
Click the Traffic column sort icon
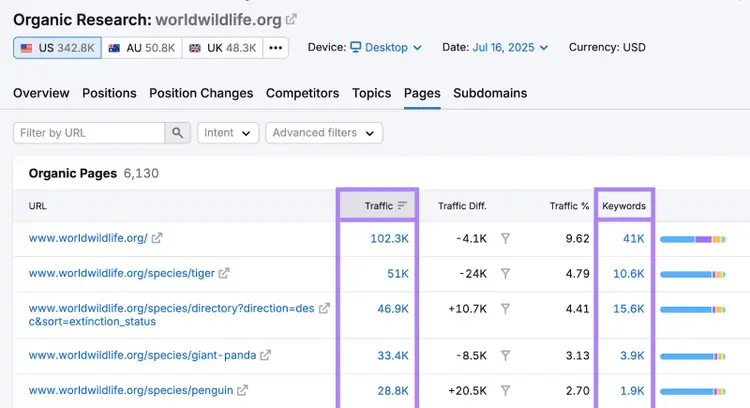tap(402, 206)
